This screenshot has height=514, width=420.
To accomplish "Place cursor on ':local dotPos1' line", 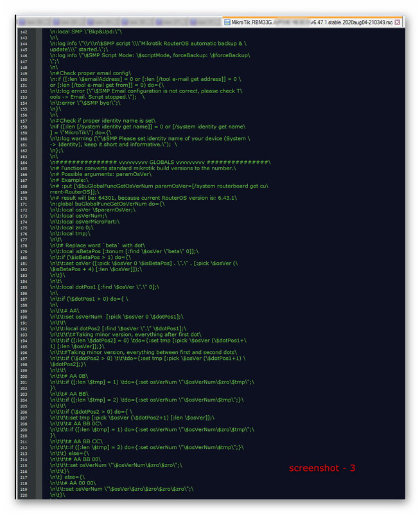I will pos(105,287).
